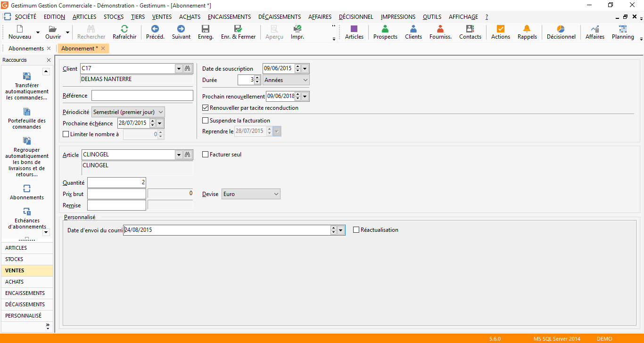Open the Contacts icon
Image resolution: width=644 pixels, height=343 pixels.
(x=470, y=29)
